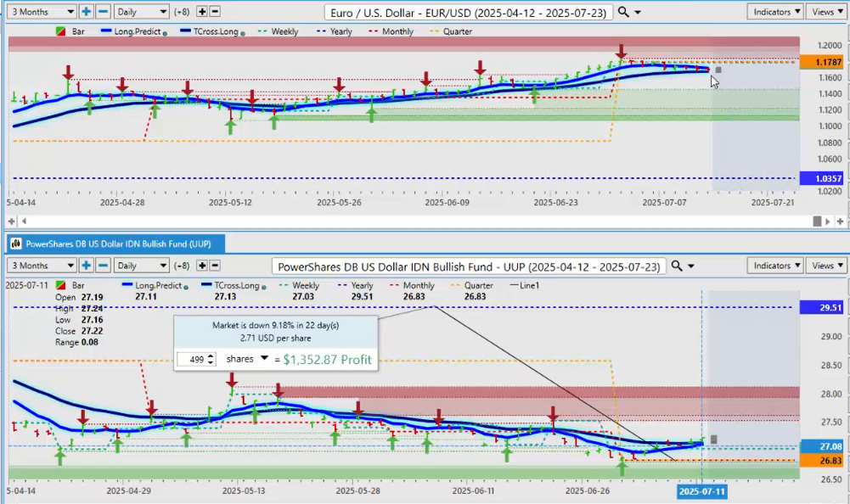Click forecast days plus button on UUP chart
850x504 pixels.
(202, 266)
